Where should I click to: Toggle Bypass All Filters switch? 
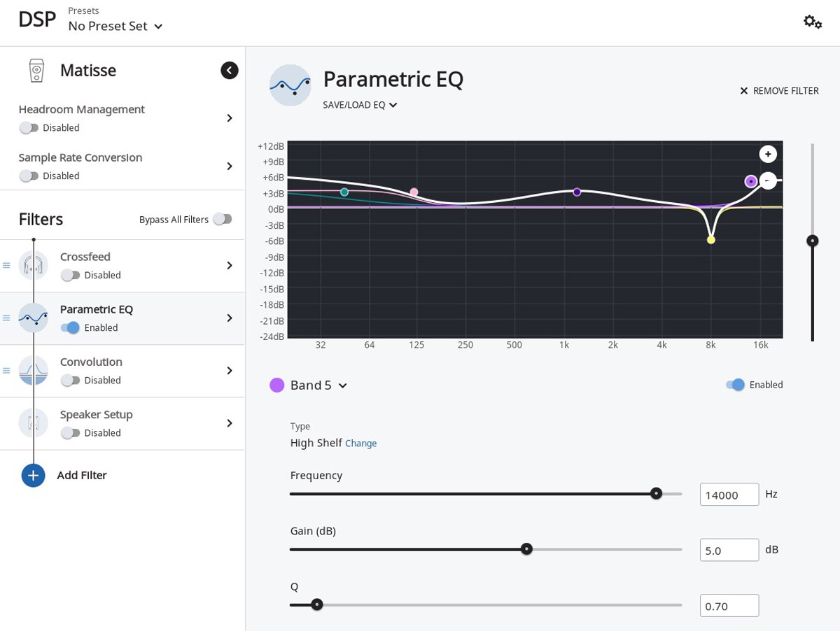point(222,220)
